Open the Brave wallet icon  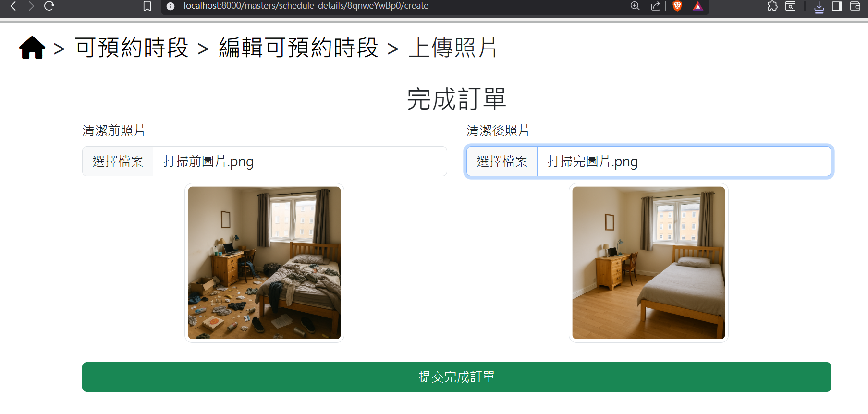[855, 6]
